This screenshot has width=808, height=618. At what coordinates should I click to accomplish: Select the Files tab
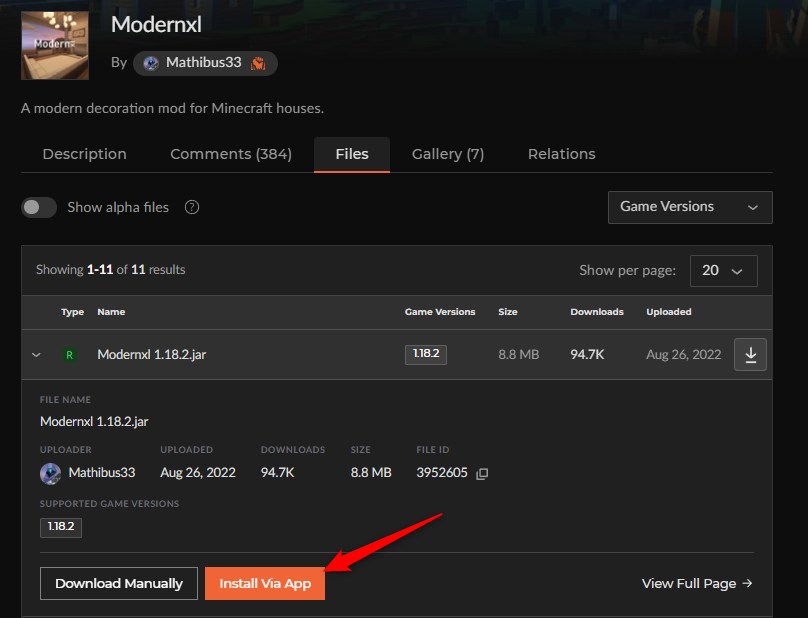[352, 154]
